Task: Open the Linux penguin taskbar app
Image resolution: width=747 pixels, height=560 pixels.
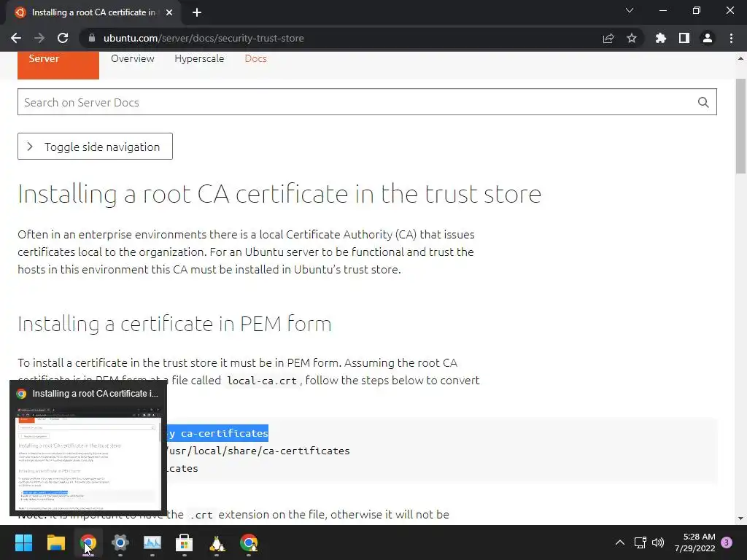Action: [217, 542]
